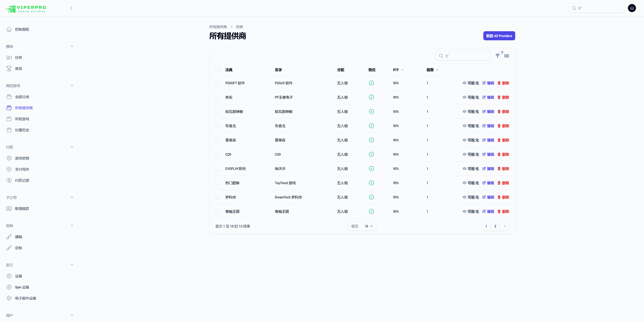Expand the RTP column sort arrow

click(x=403, y=70)
